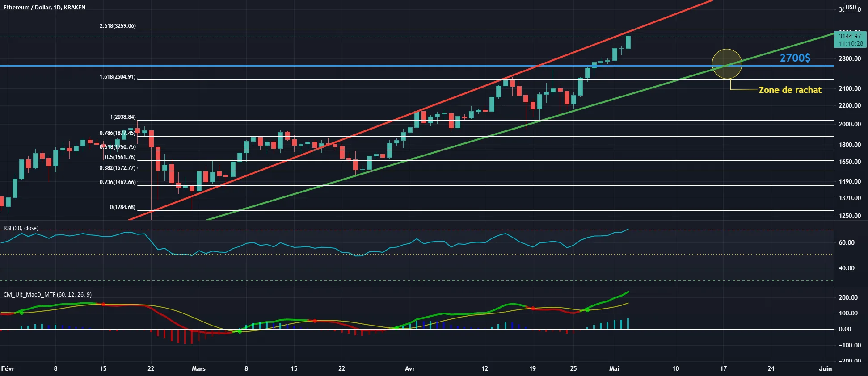
Task: Click the 2000.00 price axis label
Action: click(x=850, y=124)
